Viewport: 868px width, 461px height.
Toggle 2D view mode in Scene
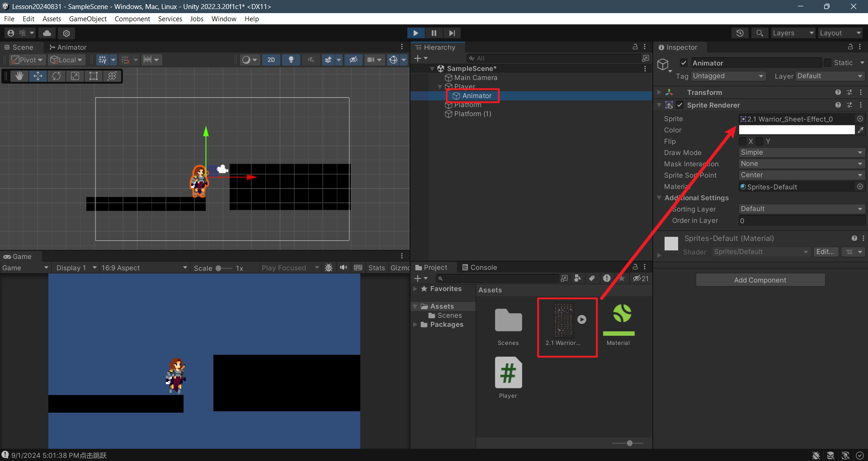pos(271,60)
